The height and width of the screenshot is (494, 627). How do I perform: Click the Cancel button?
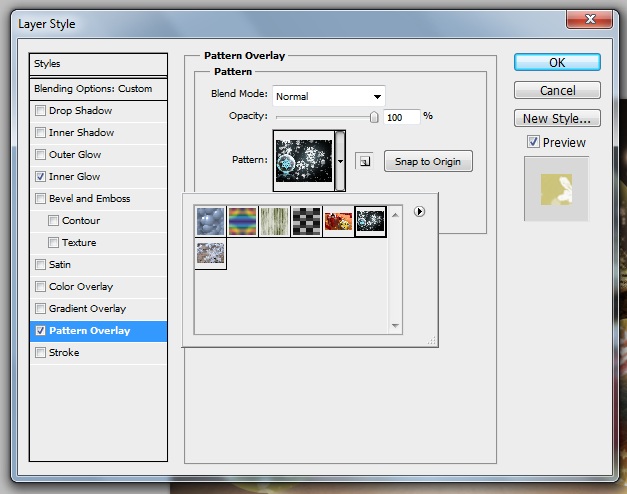click(x=557, y=90)
